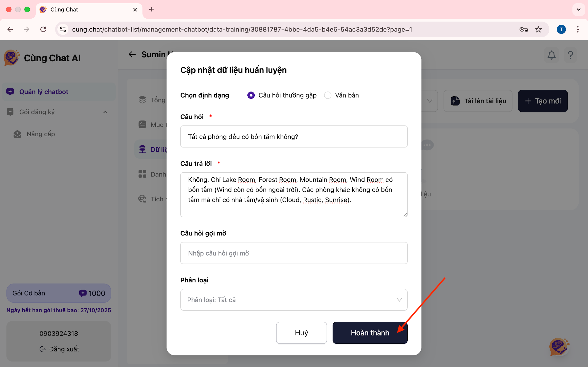Click the notification bell icon
Screen dimensions: 588x367
[551, 55]
